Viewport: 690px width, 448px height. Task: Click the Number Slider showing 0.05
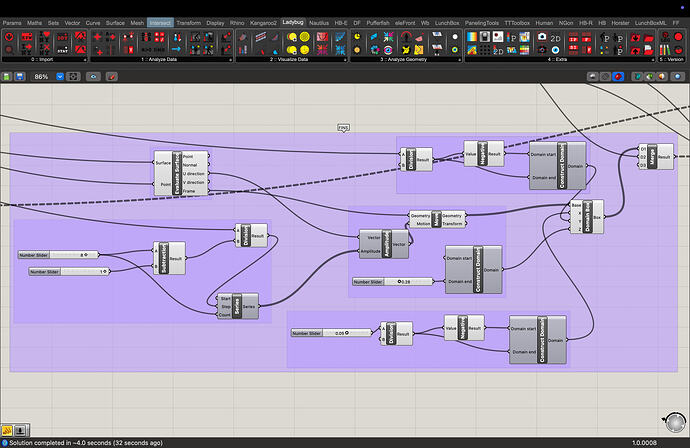[331, 333]
